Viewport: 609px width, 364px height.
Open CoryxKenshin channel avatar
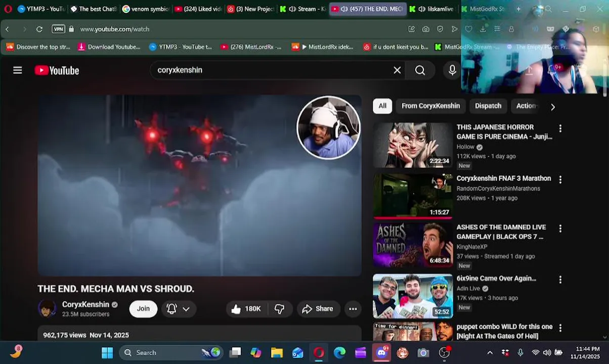47,308
